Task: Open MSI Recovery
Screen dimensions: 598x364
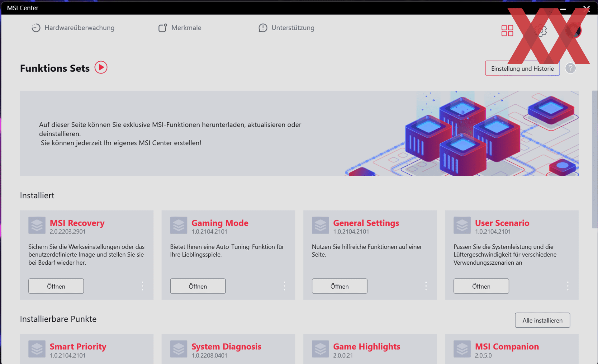Action: click(56, 286)
